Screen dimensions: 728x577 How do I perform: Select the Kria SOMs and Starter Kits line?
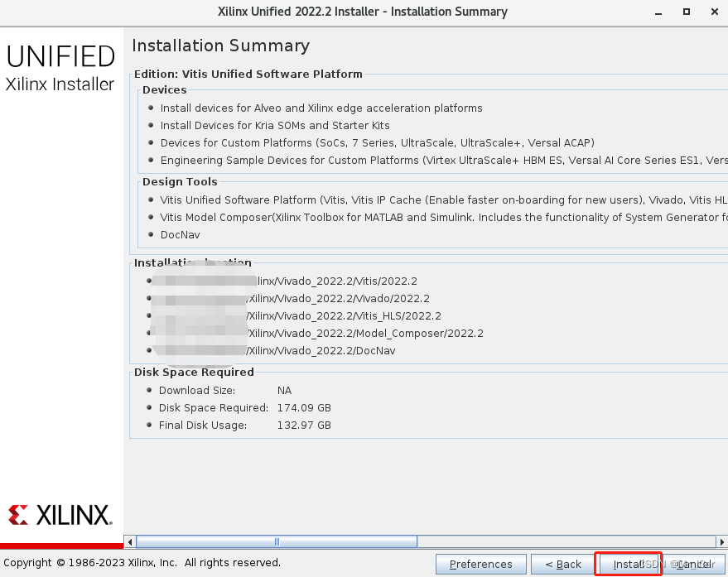click(x=275, y=126)
